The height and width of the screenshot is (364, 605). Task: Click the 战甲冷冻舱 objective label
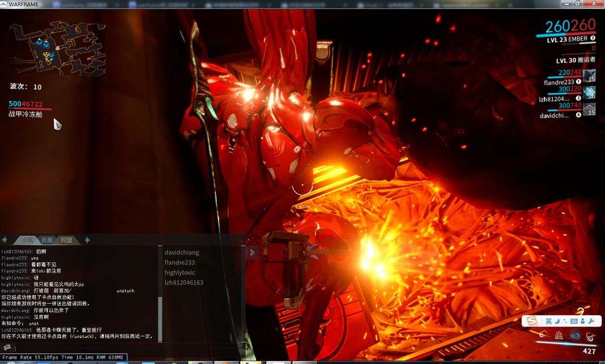pos(25,114)
